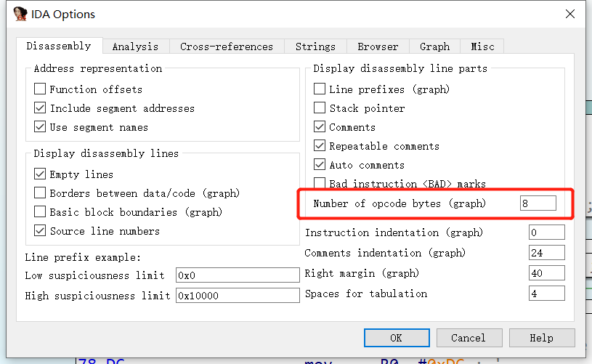Open the Misc tab
Viewport: 592px width, 364px height.
pos(482,46)
